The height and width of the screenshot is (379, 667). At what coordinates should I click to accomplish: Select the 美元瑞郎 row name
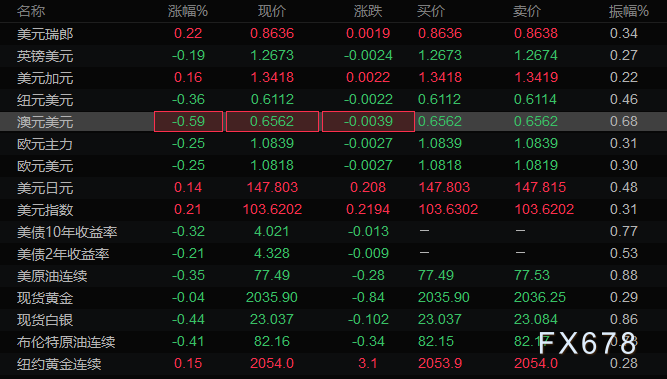tap(45, 34)
